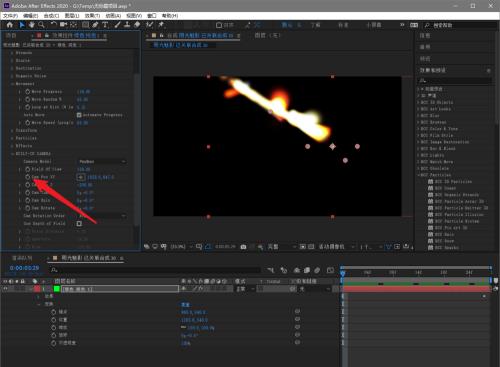This screenshot has height=367, width=500.
Task: Select the Puppet Pin tool
Action: point(161,25)
